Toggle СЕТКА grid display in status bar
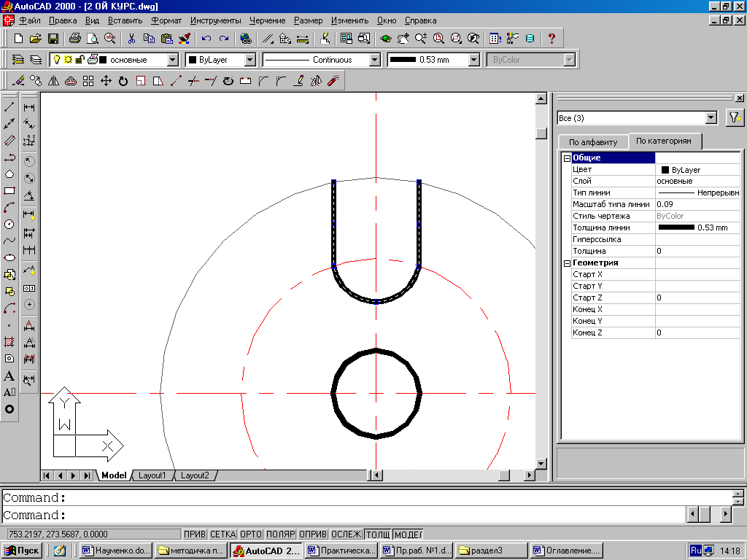 (x=223, y=534)
